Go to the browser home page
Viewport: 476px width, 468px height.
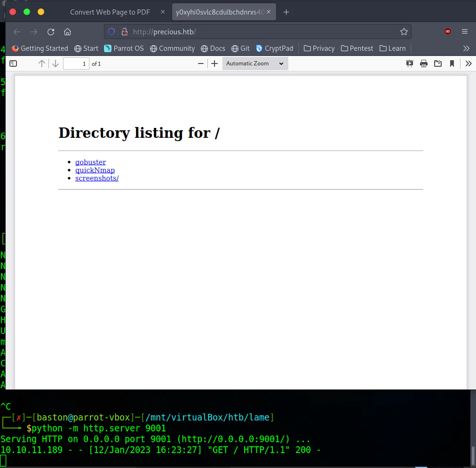(67, 32)
